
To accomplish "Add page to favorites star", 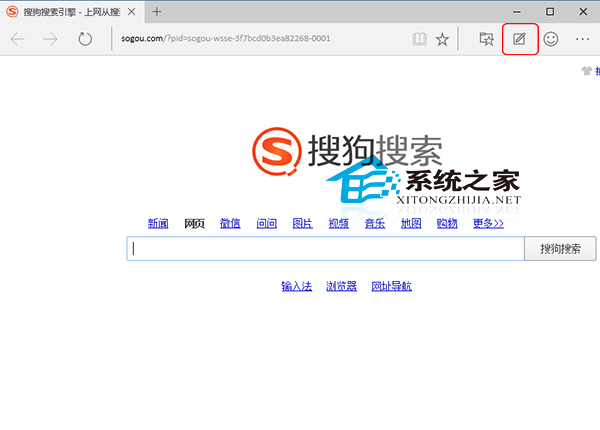I will click(442, 39).
